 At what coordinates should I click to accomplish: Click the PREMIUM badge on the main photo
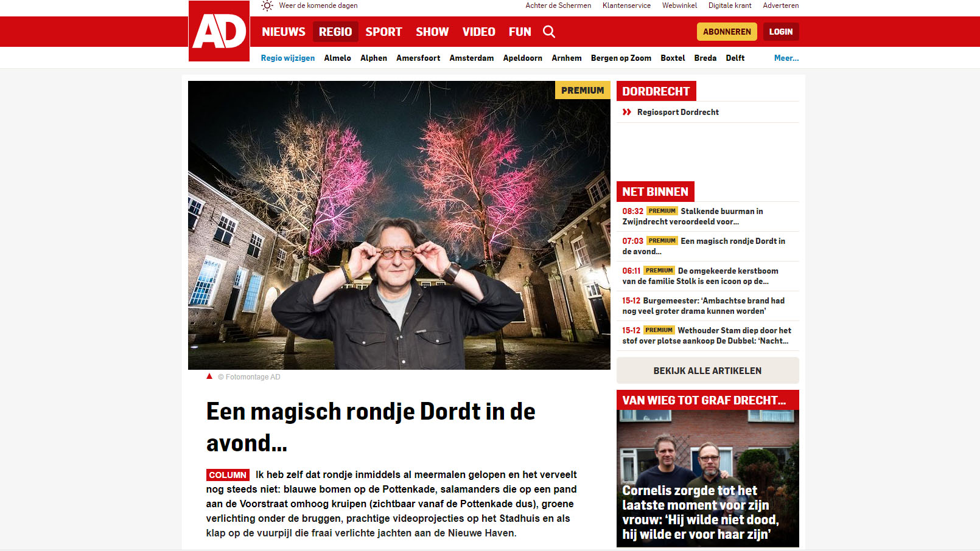[583, 90]
